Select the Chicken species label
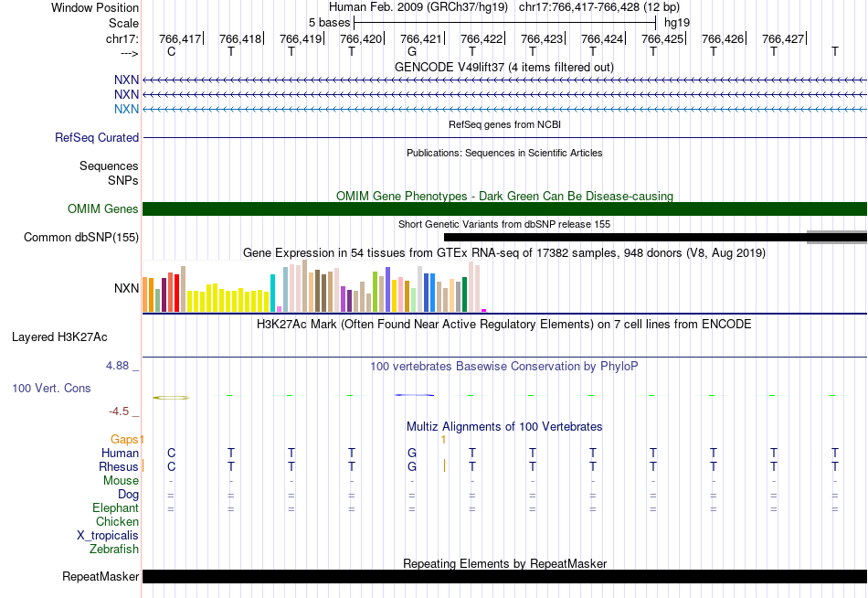868x598 pixels. (x=117, y=521)
